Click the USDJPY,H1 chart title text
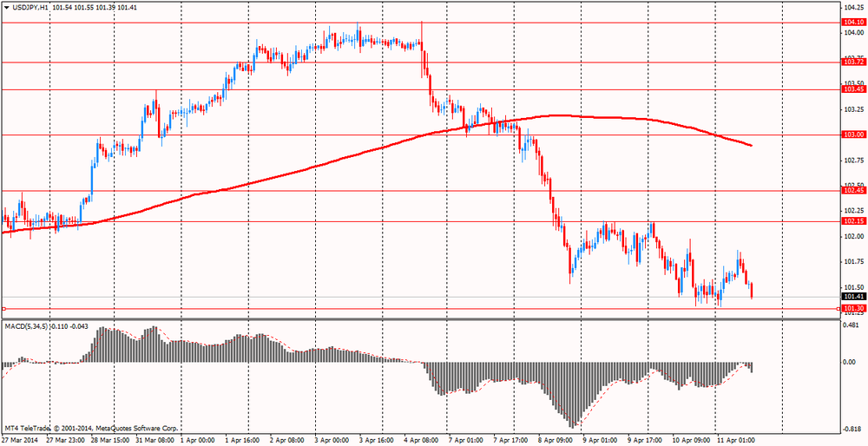 pos(30,7)
